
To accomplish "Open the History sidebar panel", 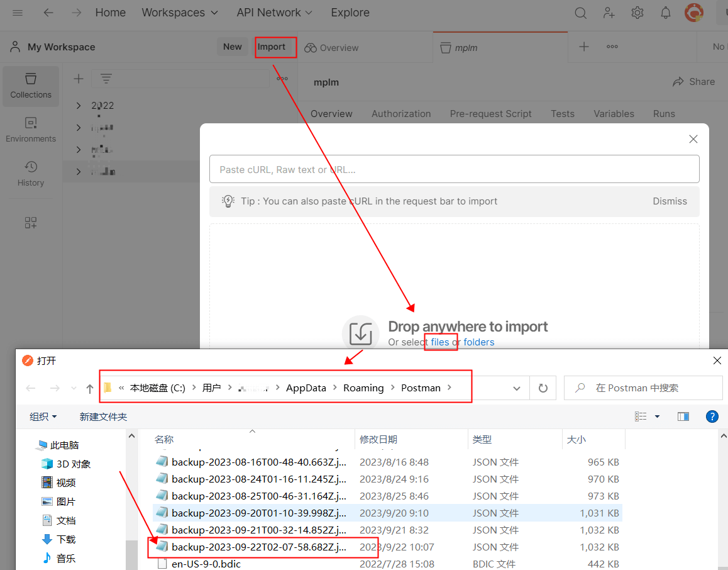I will 31,174.
